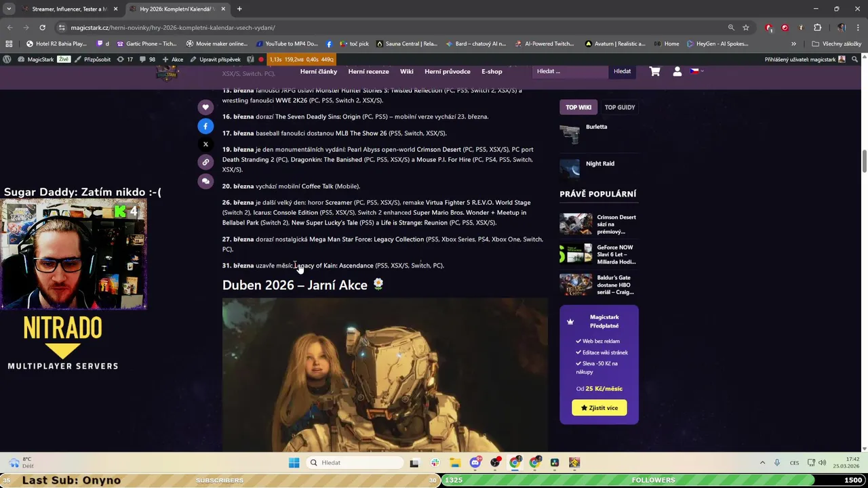Open DaVinci Resolve icon in taskbar
Viewport: 868px width, 488px height.
[555, 463]
